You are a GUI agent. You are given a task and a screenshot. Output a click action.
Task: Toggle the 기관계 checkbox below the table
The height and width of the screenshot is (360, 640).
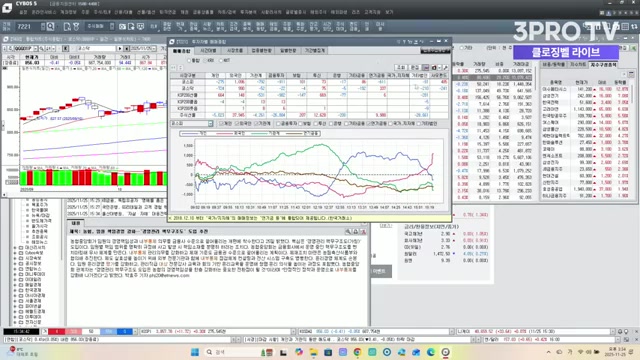(256, 123)
